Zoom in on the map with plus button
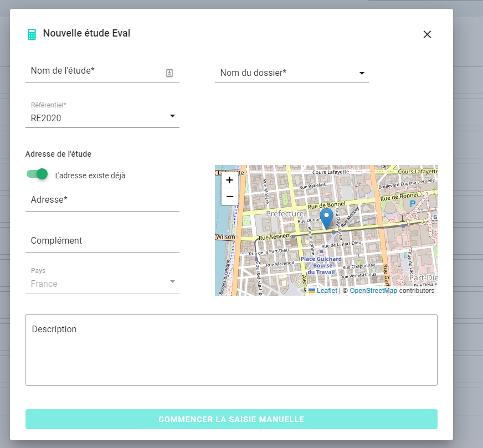This screenshot has width=483, height=448. coord(229,180)
